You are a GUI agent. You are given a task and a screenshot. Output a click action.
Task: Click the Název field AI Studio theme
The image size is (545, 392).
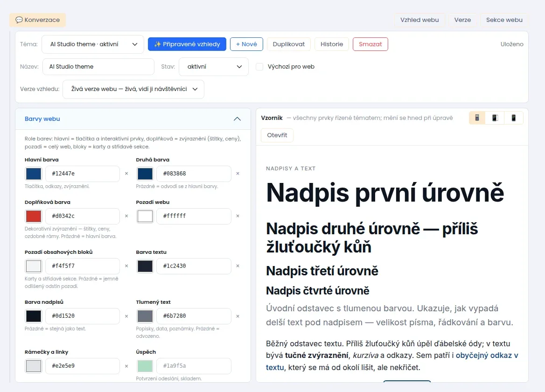[x=98, y=67]
